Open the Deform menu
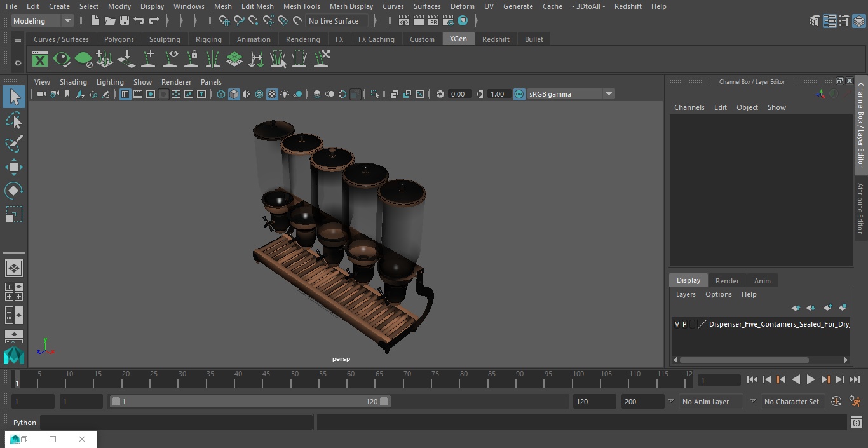 coord(462,6)
